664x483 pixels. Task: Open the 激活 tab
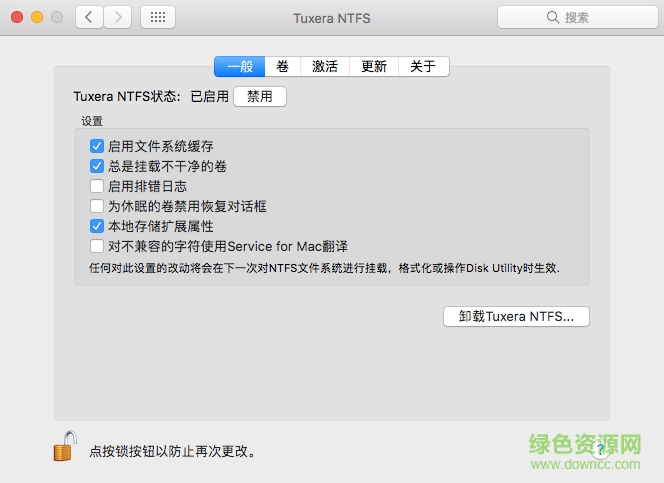tap(325, 66)
